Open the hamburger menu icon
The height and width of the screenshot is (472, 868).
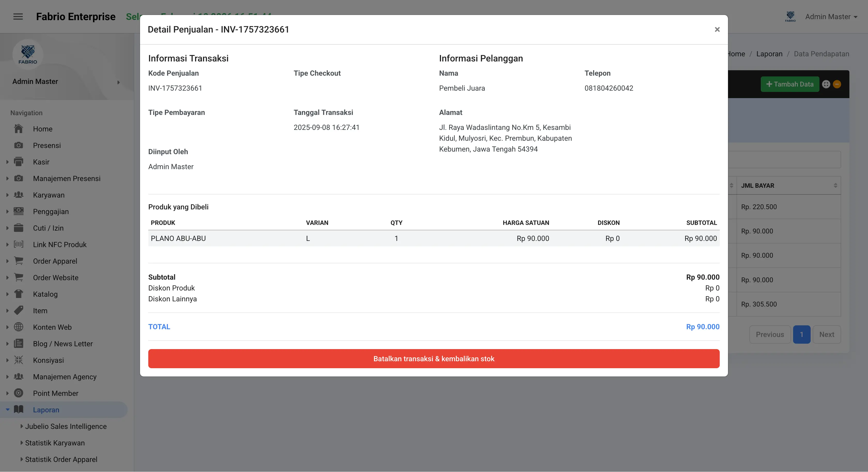(x=18, y=17)
